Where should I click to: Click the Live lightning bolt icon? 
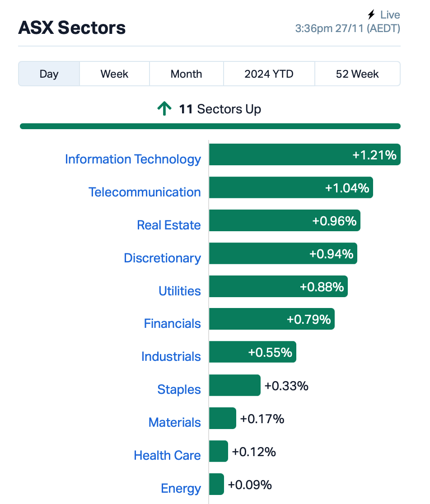coord(371,14)
